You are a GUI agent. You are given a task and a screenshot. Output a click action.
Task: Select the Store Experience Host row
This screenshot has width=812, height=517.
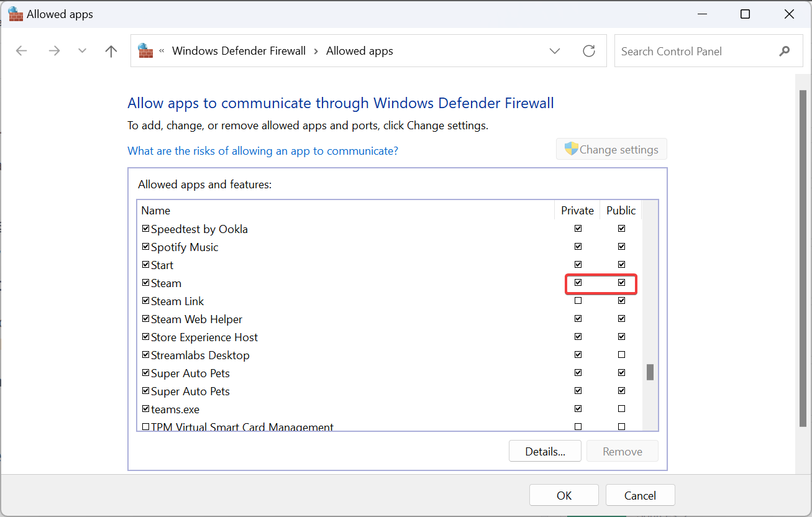204,337
